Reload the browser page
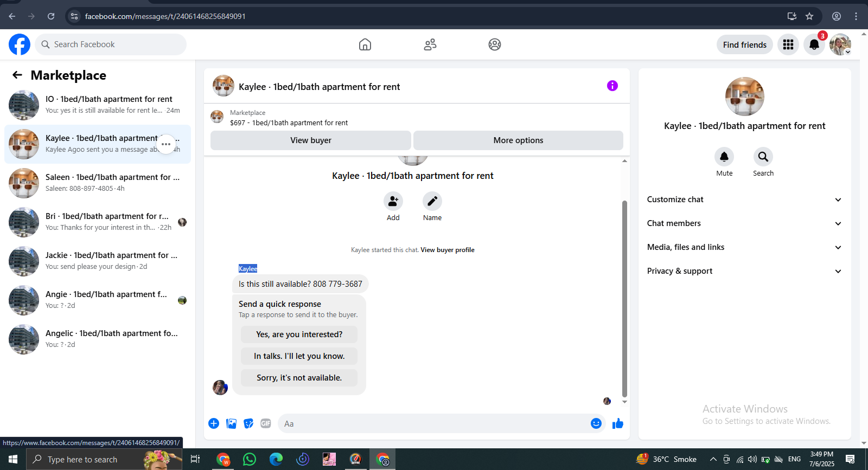The image size is (868, 470). click(x=51, y=16)
